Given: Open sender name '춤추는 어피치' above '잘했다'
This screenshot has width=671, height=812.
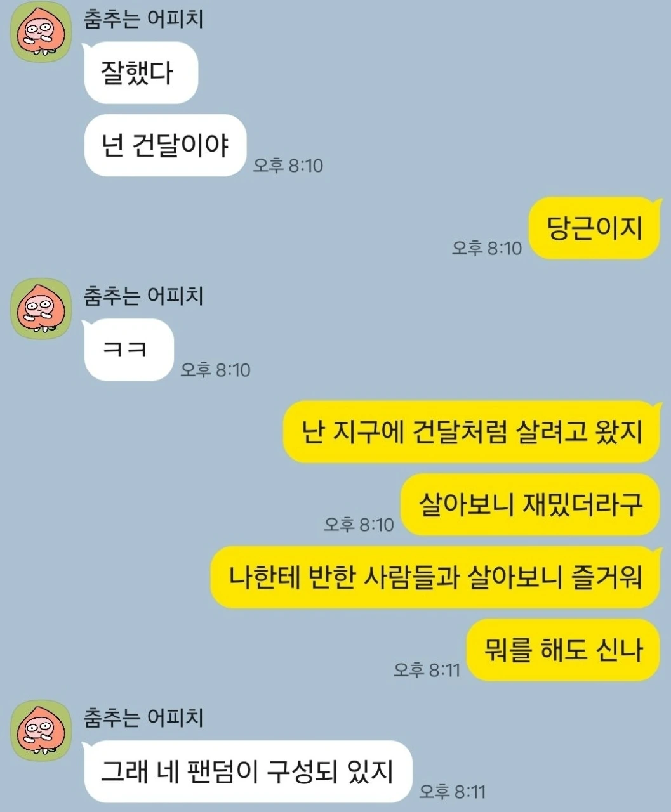Looking at the screenshot, I should click(x=143, y=18).
